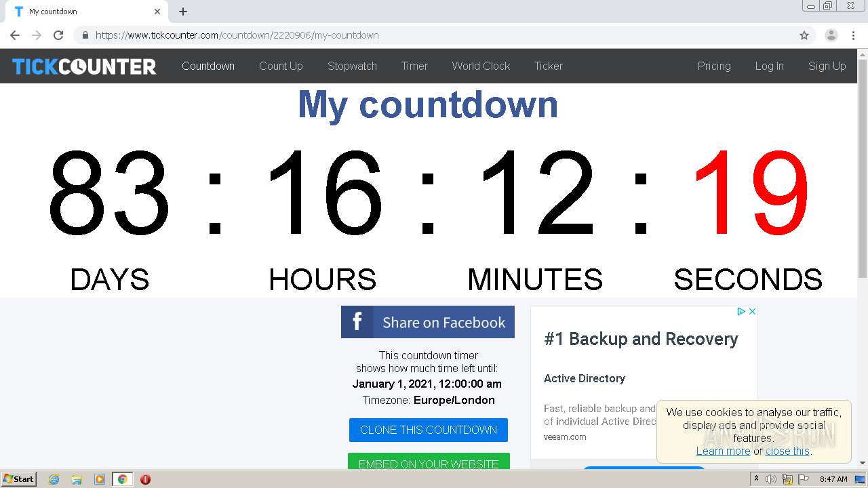
Task: Click the veeam.com ad link
Action: coord(565,437)
